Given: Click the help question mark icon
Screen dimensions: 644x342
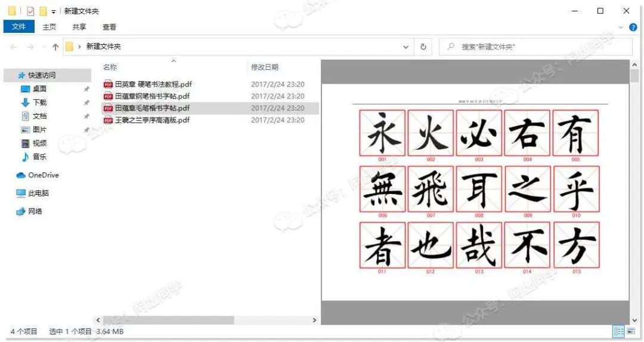Looking at the screenshot, I should click(x=633, y=27).
